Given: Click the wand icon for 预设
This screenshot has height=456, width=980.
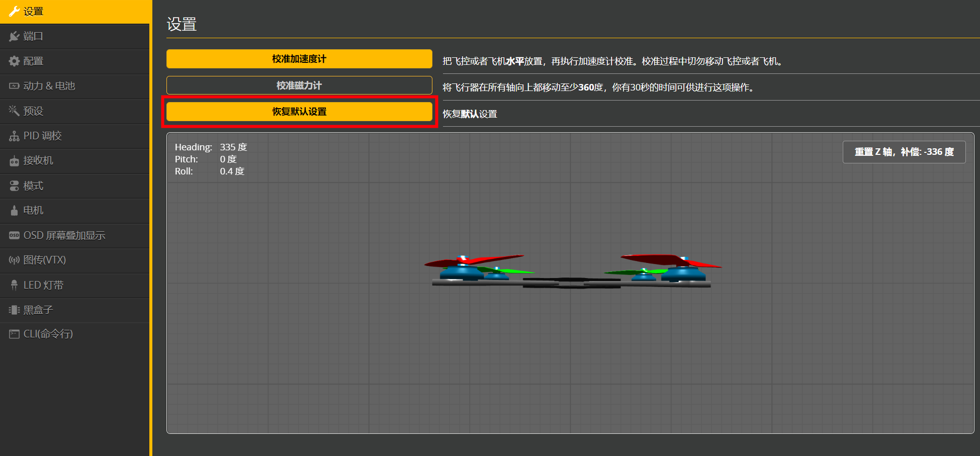Looking at the screenshot, I should click(14, 111).
